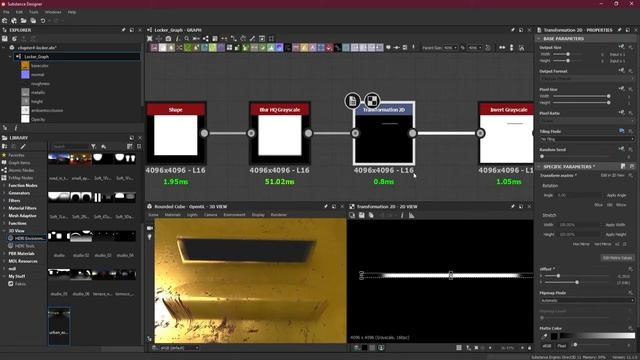Click the filter funnel icon in the Library

point(93,147)
